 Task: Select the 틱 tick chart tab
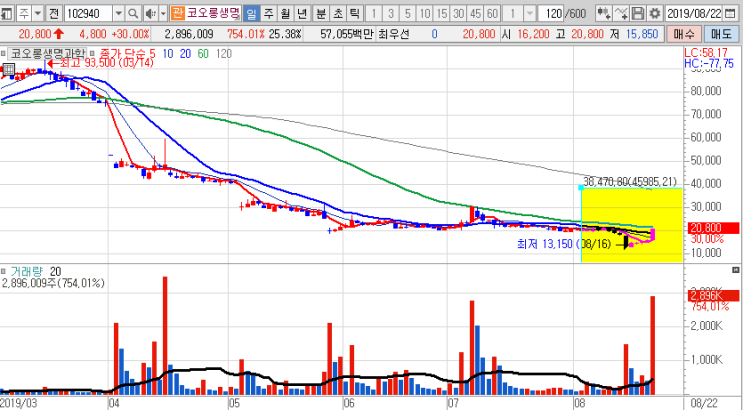354,13
